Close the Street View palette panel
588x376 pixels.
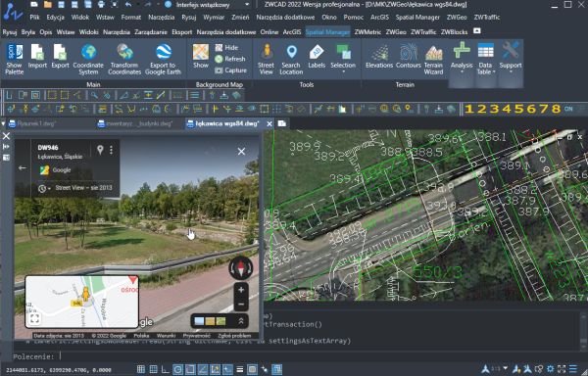(x=7, y=136)
